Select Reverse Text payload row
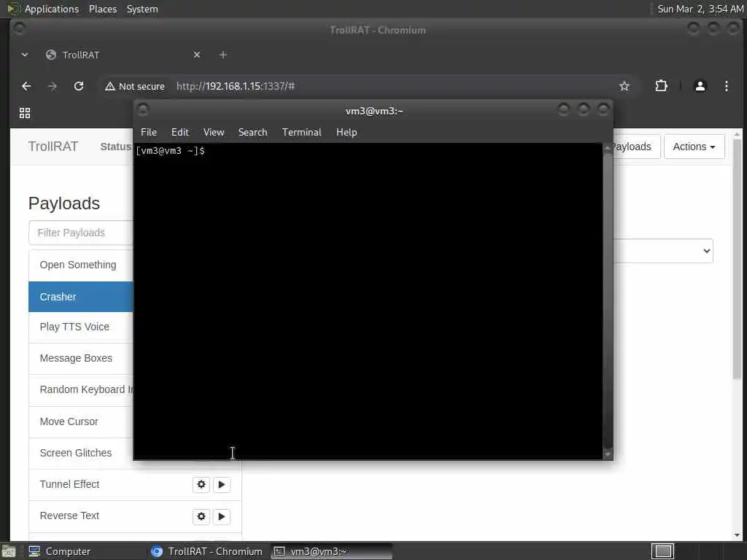747x560 pixels. pyautogui.click(x=135, y=517)
